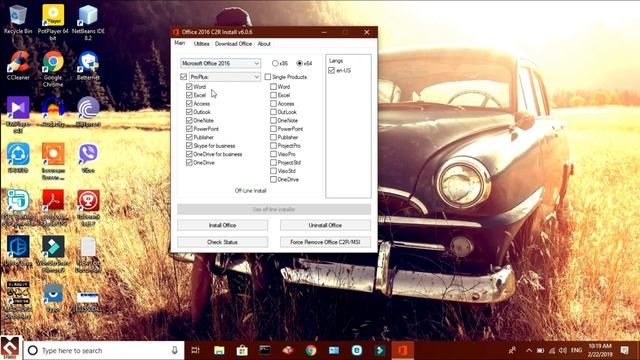Uncheck OneDrive for business checkbox
The width and height of the screenshot is (640, 360).
(x=189, y=154)
